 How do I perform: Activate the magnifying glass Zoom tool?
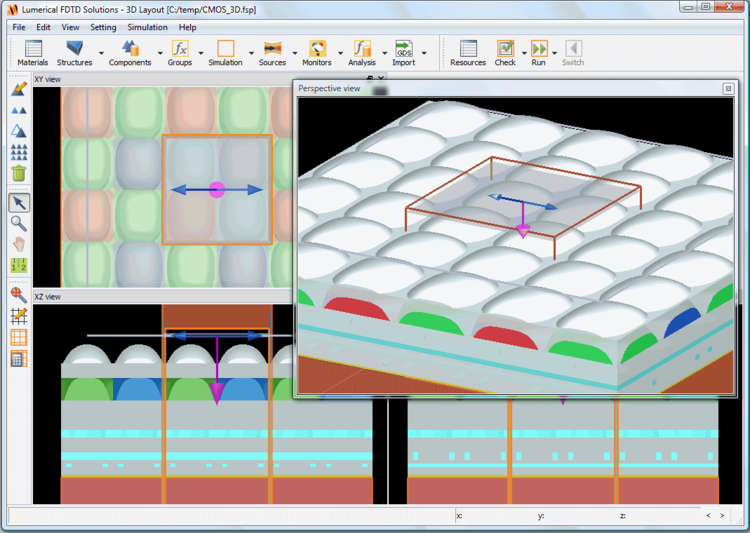pyautogui.click(x=18, y=223)
